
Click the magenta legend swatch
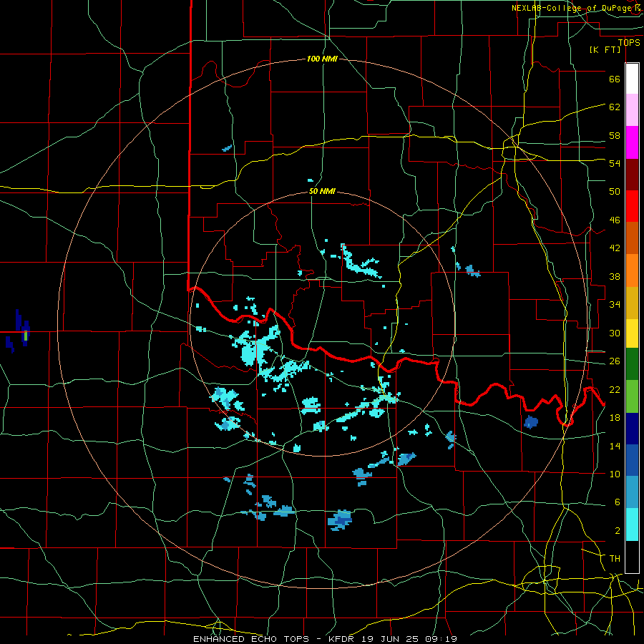pos(632,142)
